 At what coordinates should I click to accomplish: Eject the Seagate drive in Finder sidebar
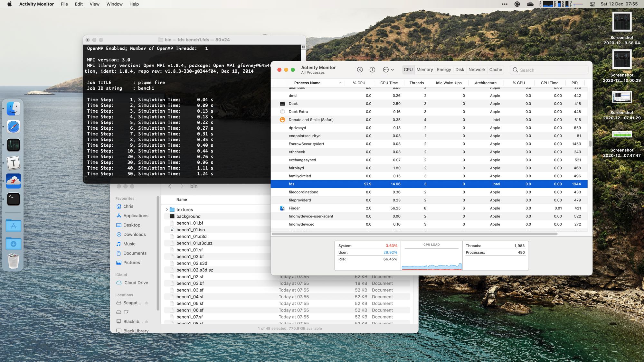click(x=147, y=303)
